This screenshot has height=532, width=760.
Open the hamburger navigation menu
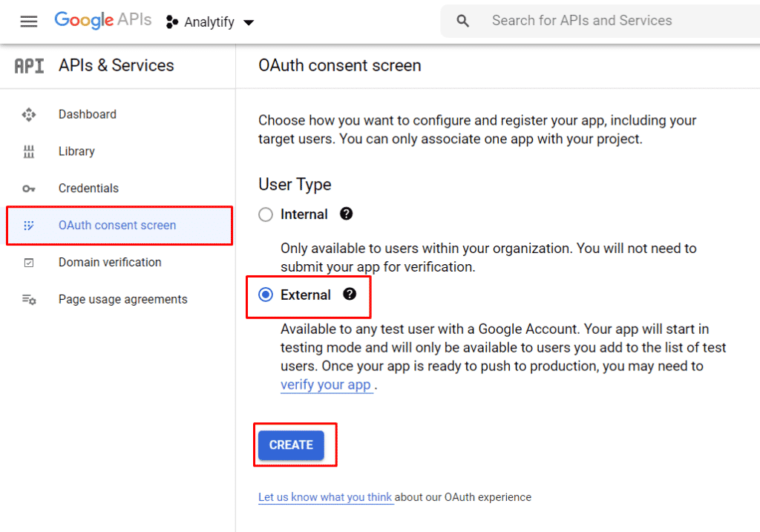(29, 22)
